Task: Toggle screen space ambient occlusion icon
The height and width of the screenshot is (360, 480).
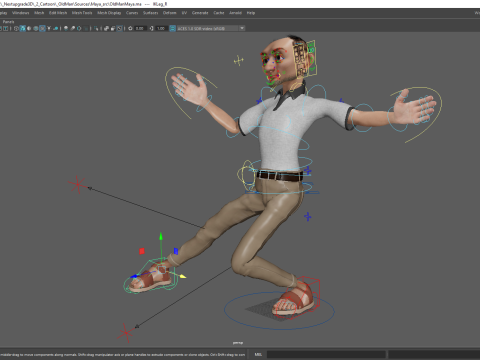Action: point(66,28)
